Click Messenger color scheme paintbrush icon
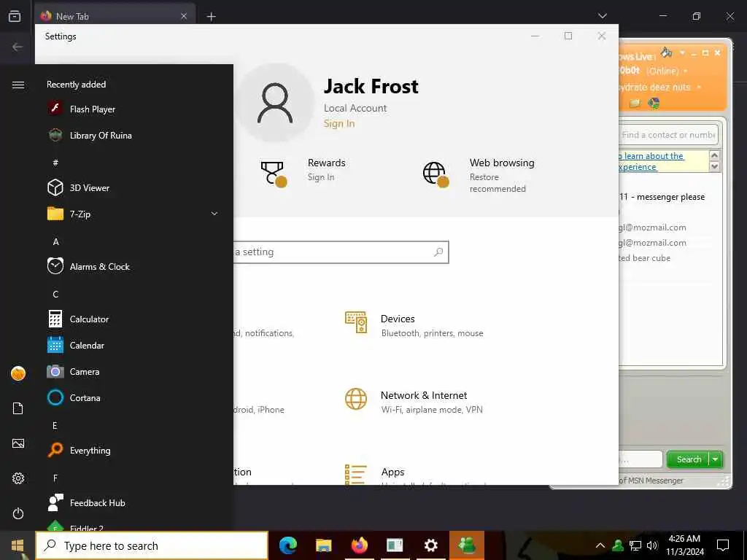 tap(667, 52)
